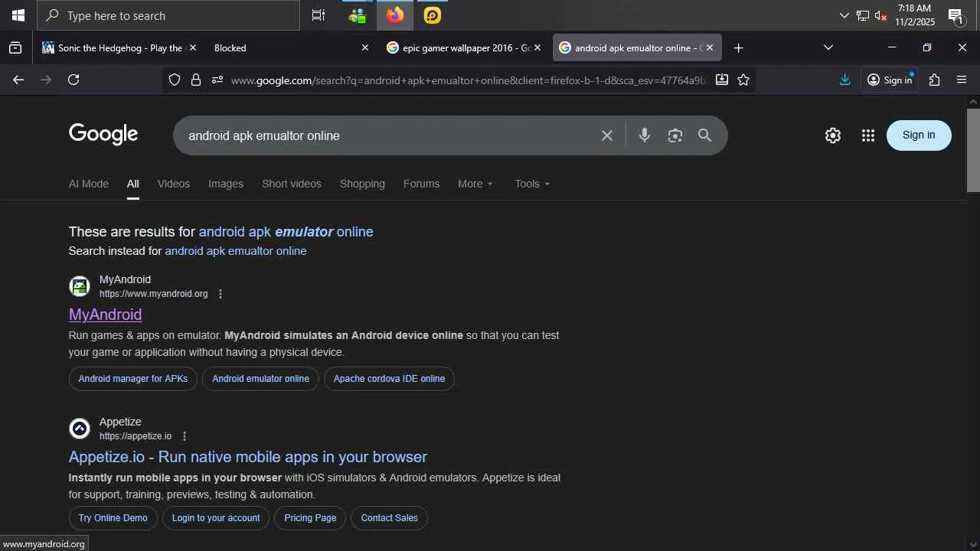
Task: Close the Blocked tab
Action: (365, 47)
